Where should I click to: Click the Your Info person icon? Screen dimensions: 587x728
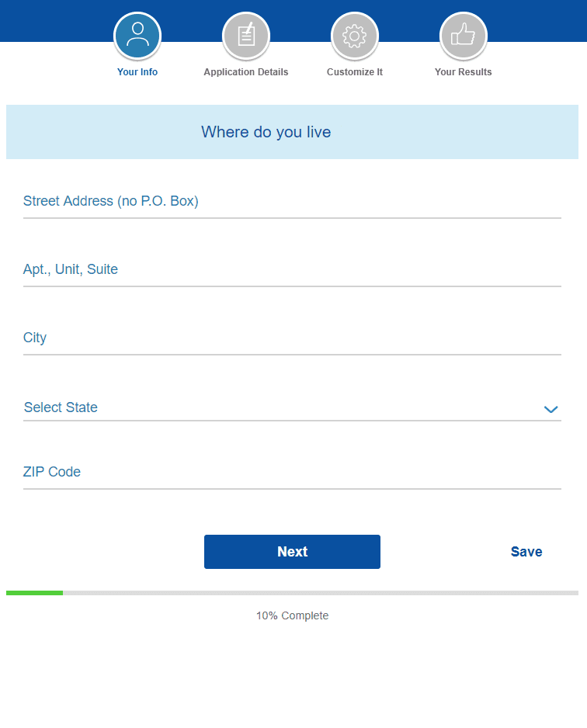tap(137, 35)
